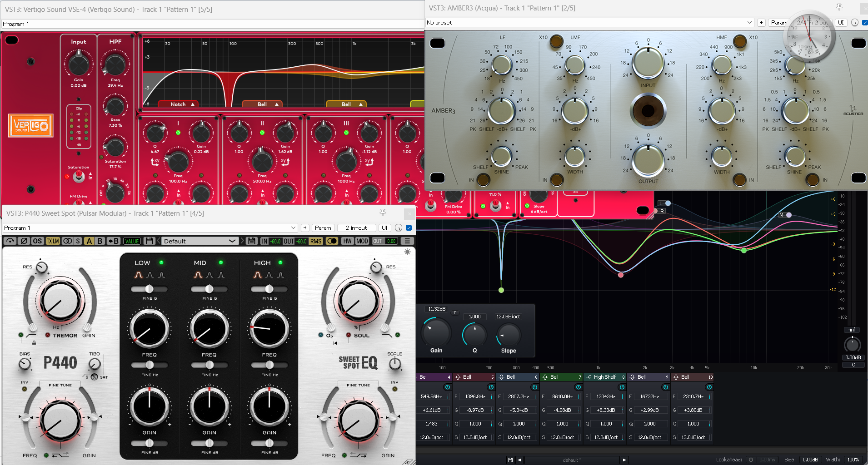Pin the P440 Sweet Spot plugin window
The image size is (868, 465).
pyautogui.click(x=383, y=213)
